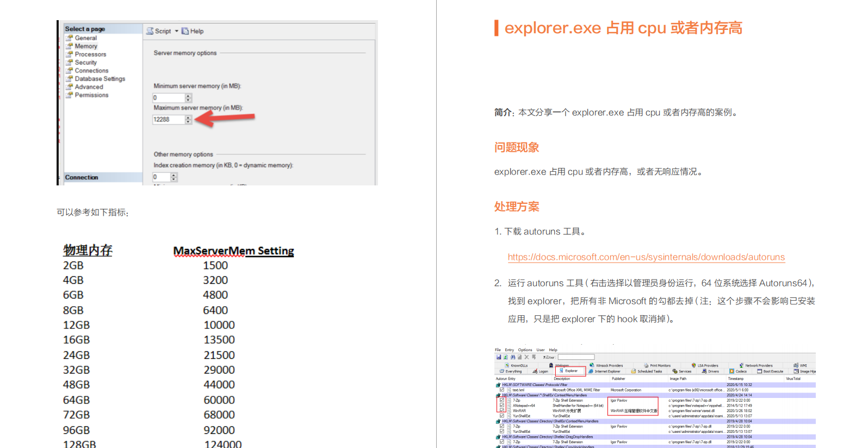Click the '问题现象' heading
Screen dimensions: 868x448
pos(517,147)
